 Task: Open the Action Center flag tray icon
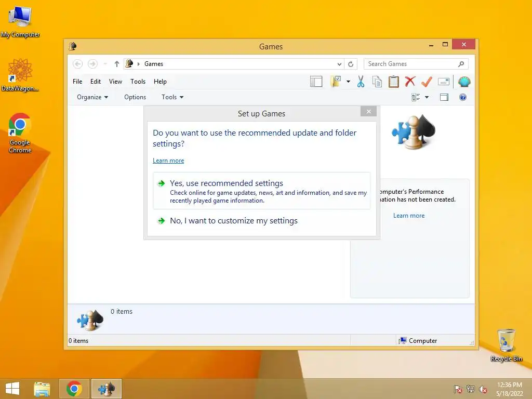click(458, 389)
